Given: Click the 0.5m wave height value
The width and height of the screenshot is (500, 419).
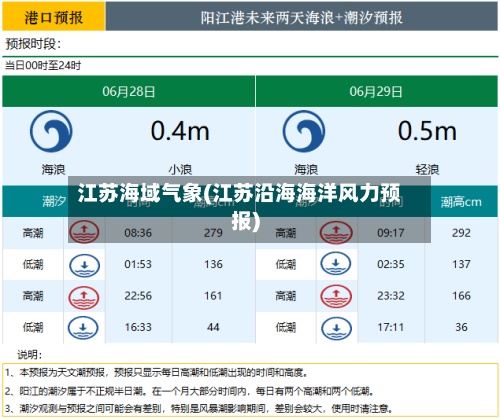Looking at the screenshot, I should point(427,131).
